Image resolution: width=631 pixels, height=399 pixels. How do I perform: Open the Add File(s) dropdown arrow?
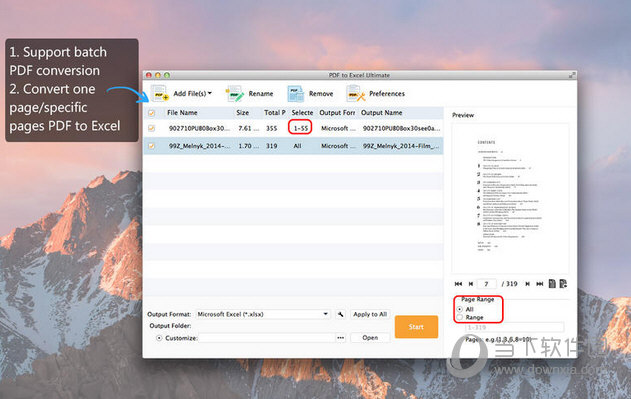click(x=210, y=93)
